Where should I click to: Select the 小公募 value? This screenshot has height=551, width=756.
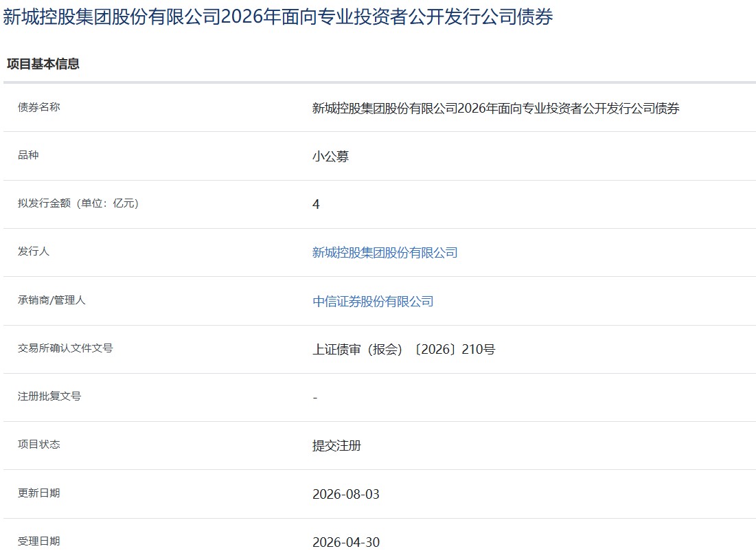pyautogui.click(x=330, y=156)
